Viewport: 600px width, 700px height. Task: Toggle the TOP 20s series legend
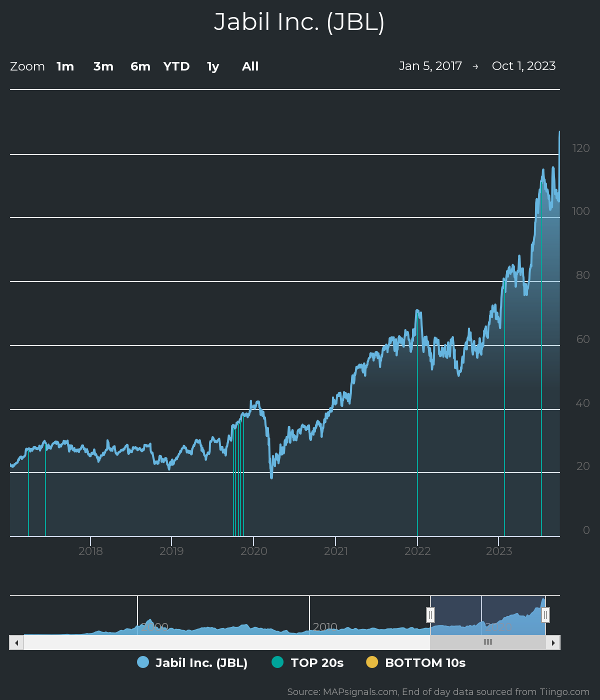click(x=307, y=662)
